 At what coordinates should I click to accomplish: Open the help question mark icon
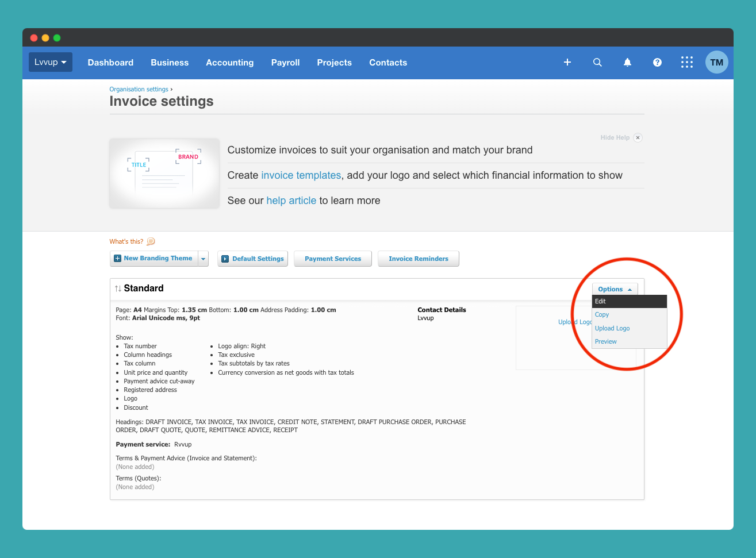tap(657, 62)
